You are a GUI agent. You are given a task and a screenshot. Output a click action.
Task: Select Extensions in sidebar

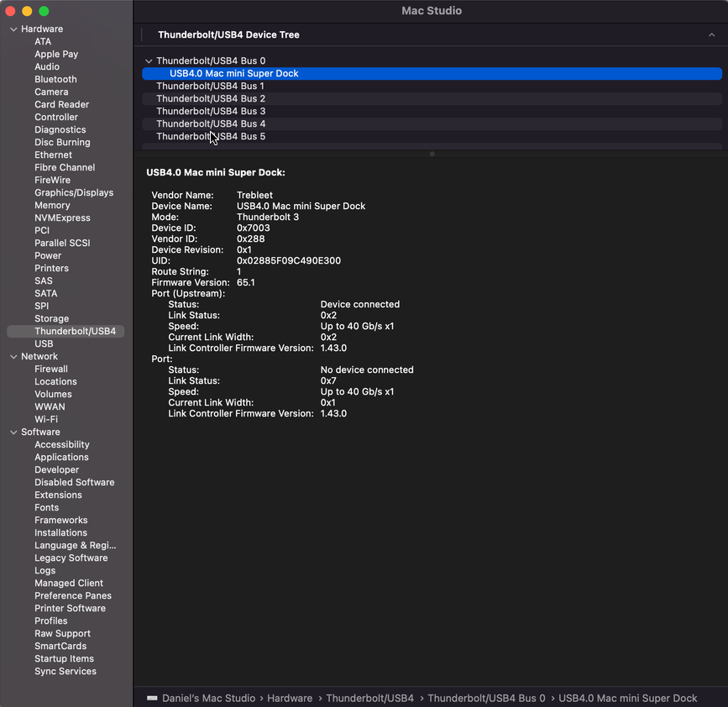pos(58,495)
